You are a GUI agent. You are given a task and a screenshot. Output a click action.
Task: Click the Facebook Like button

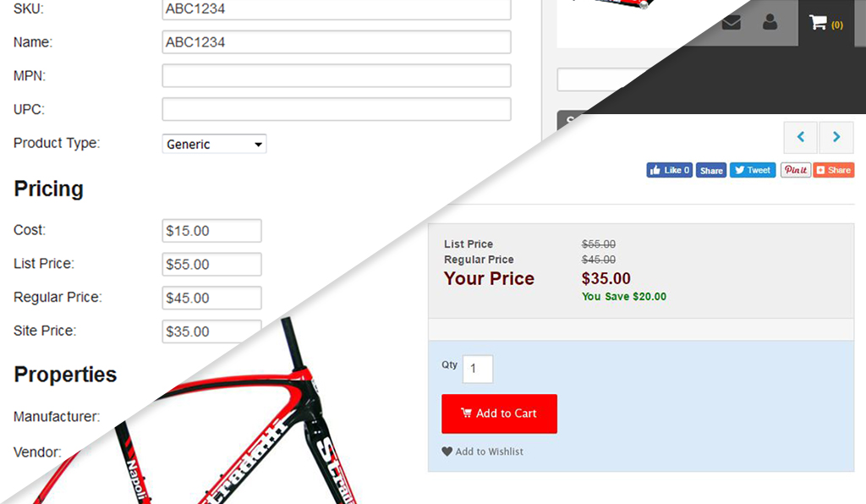(x=670, y=170)
